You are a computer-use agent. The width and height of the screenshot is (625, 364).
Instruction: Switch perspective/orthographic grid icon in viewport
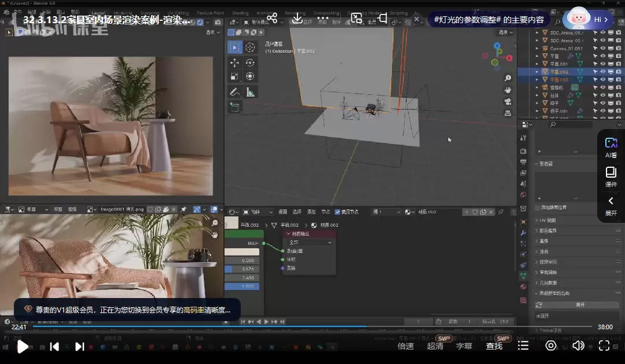click(508, 113)
